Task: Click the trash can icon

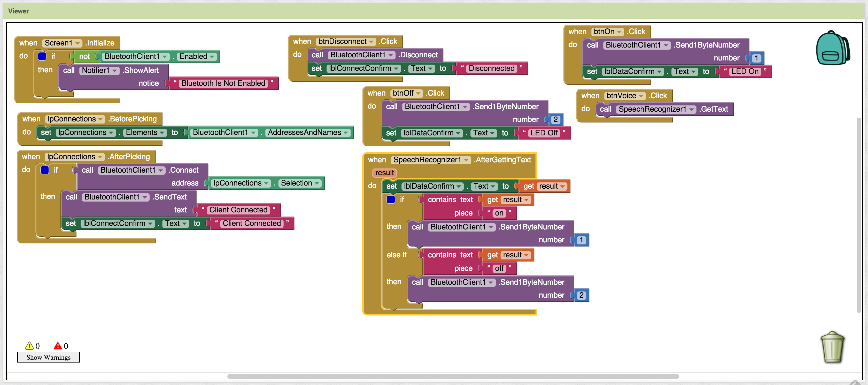Action: point(832,347)
